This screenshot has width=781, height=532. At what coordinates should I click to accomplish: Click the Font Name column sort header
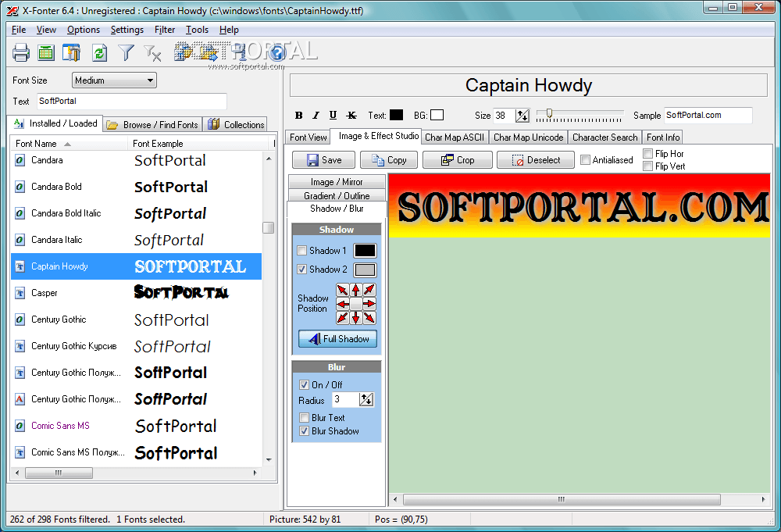[x=70, y=144]
